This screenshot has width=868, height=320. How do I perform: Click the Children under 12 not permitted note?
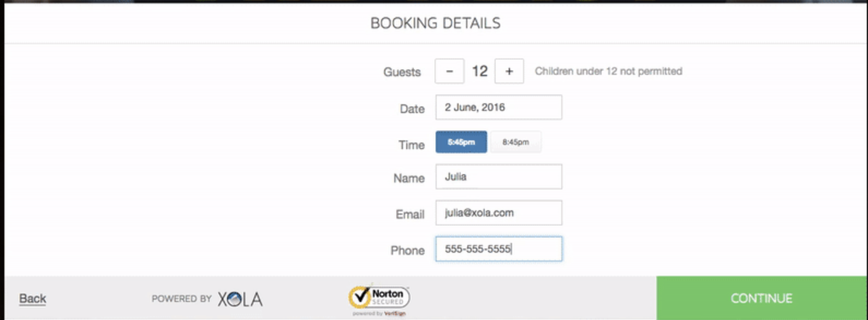point(608,71)
